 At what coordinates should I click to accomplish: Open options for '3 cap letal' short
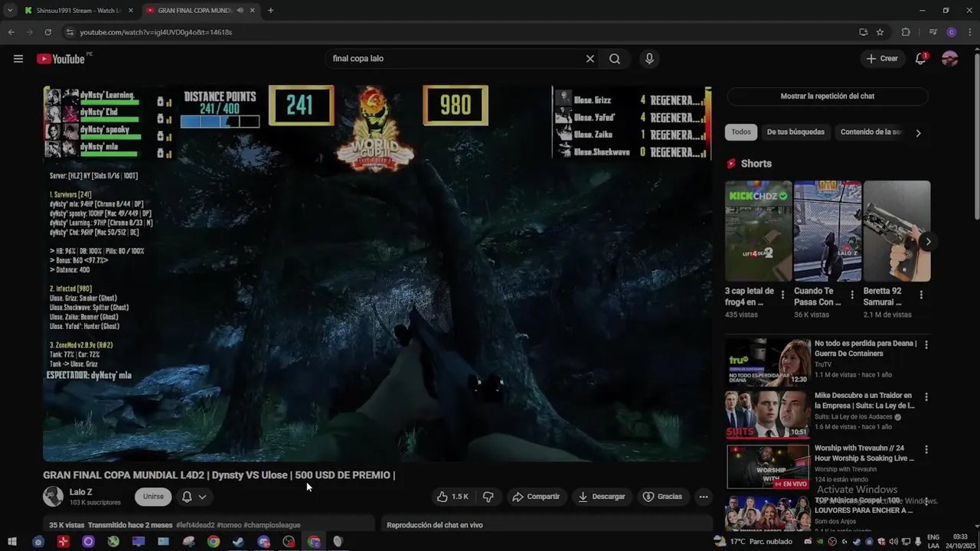click(x=782, y=295)
